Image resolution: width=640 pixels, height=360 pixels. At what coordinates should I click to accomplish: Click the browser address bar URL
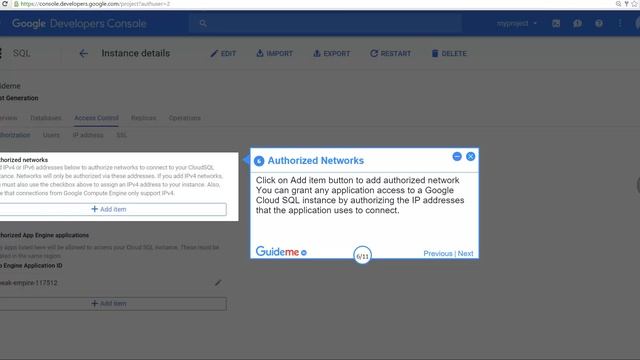pyautogui.click(x=95, y=4)
